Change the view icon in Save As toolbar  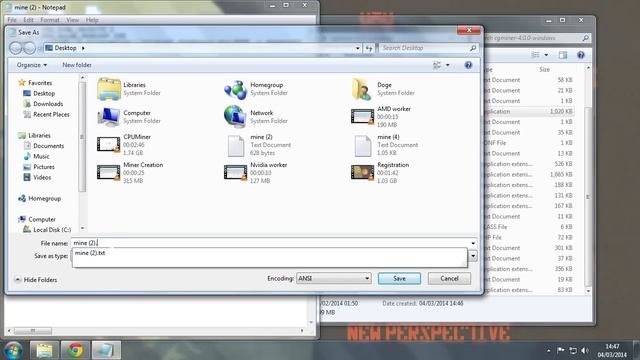tap(437, 65)
